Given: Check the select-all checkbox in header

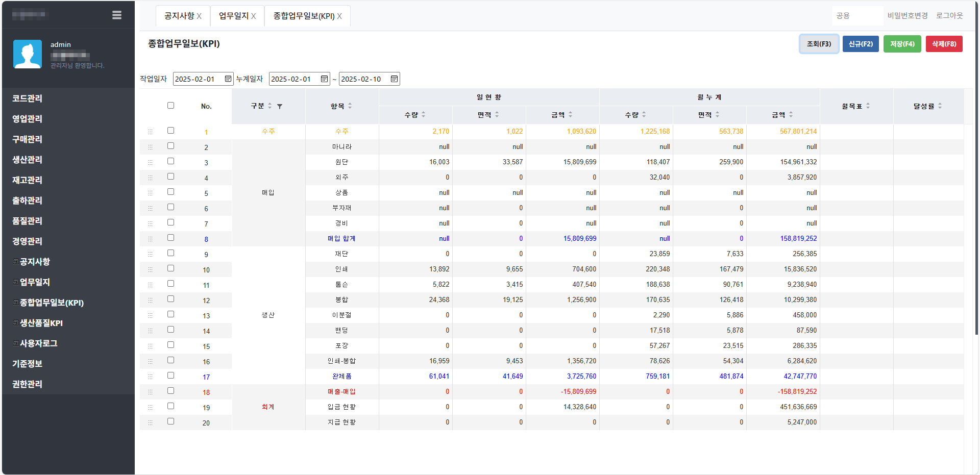Looking at the screenshot, I should point(170,106).
